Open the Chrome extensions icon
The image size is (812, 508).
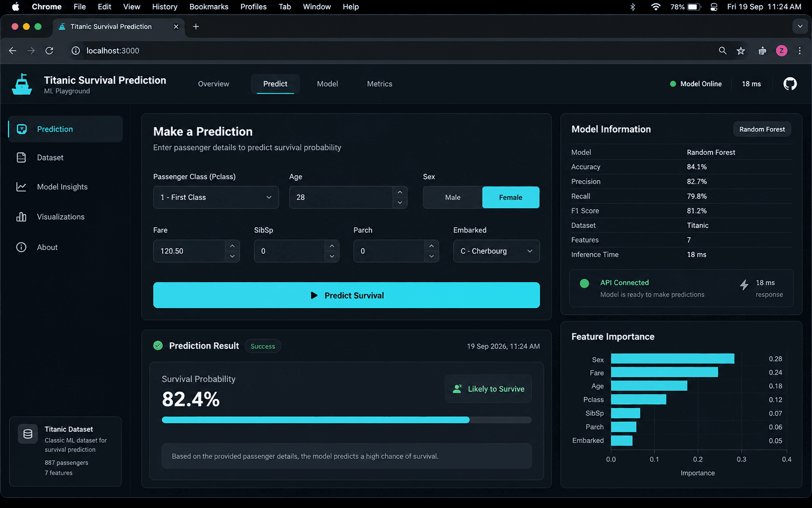pos(762,51)
